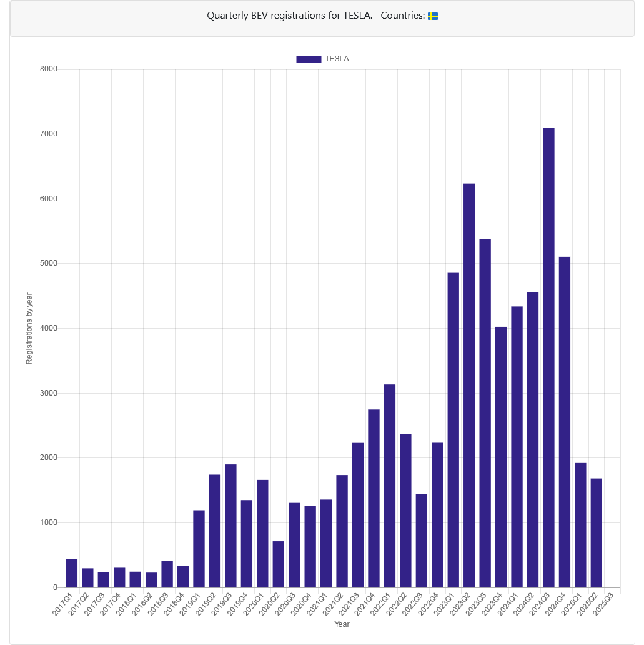Click the 2017Q1 x-axis label
The height and width of the screenshot is (645, 644).
click(x=62, y=604)
